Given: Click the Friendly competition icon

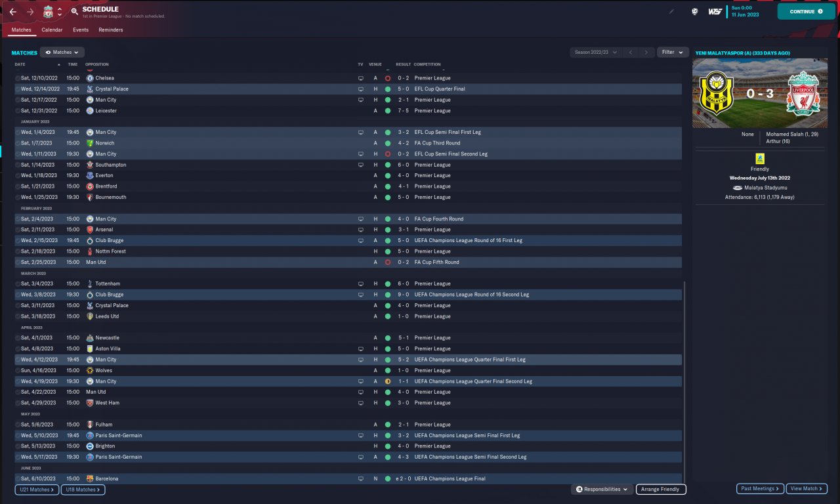Looking at the screenshot, I should point(760,159).
